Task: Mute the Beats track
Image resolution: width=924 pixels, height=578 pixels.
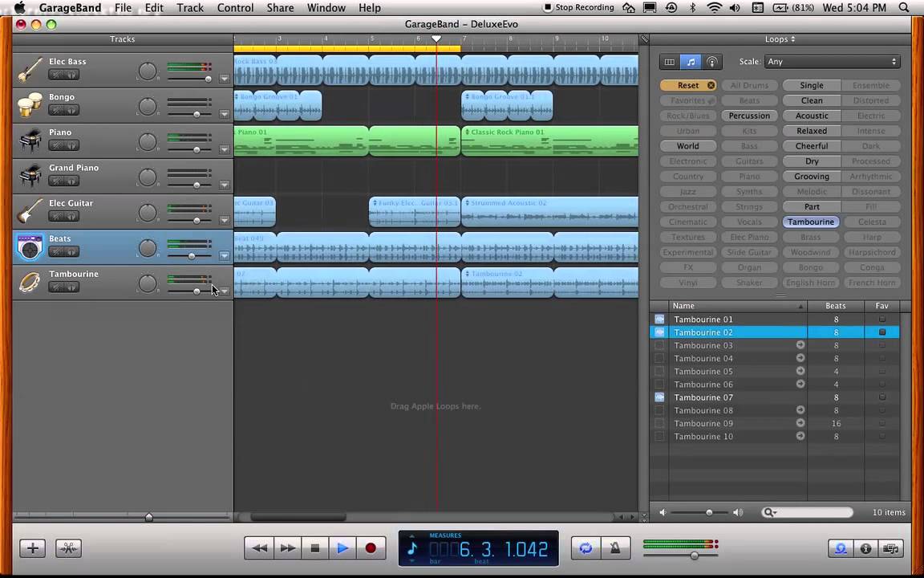Action: click(x=57, y=252)
